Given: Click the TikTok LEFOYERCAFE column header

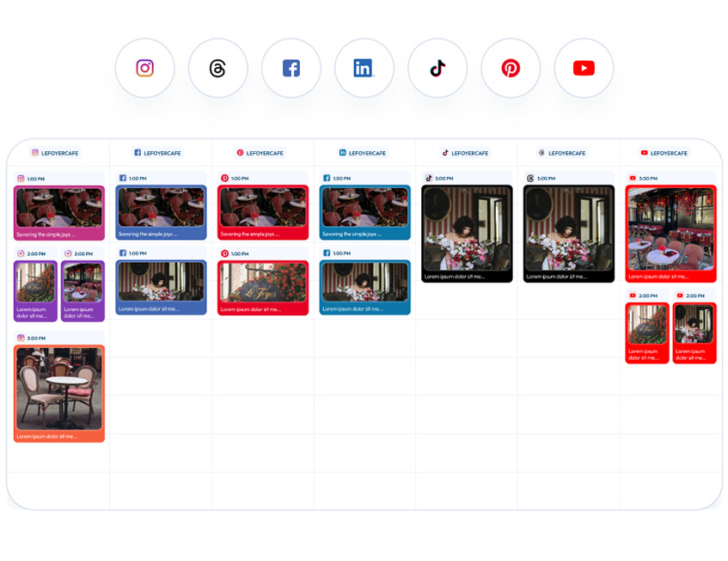Looking at the screenshot, I should 465,153.
